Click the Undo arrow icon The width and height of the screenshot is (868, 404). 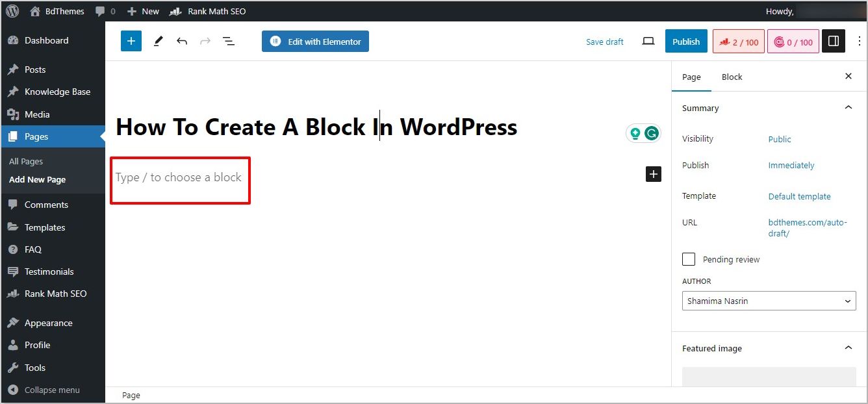pos(182,41)
